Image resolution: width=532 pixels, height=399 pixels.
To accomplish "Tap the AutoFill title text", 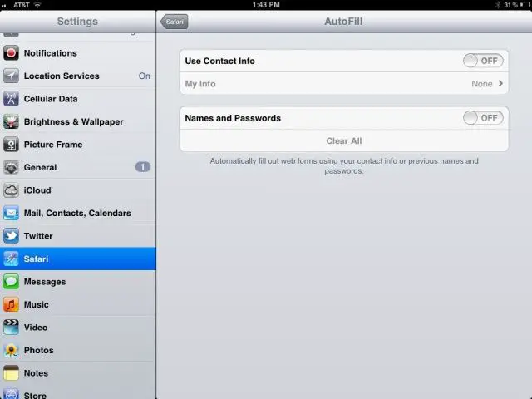I will [343, 22].
